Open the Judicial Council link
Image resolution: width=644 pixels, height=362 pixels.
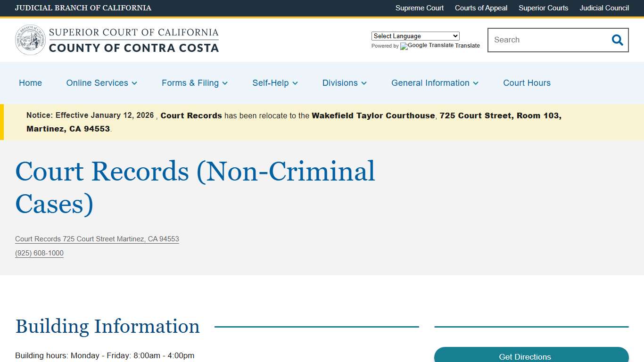pos(604,8)
